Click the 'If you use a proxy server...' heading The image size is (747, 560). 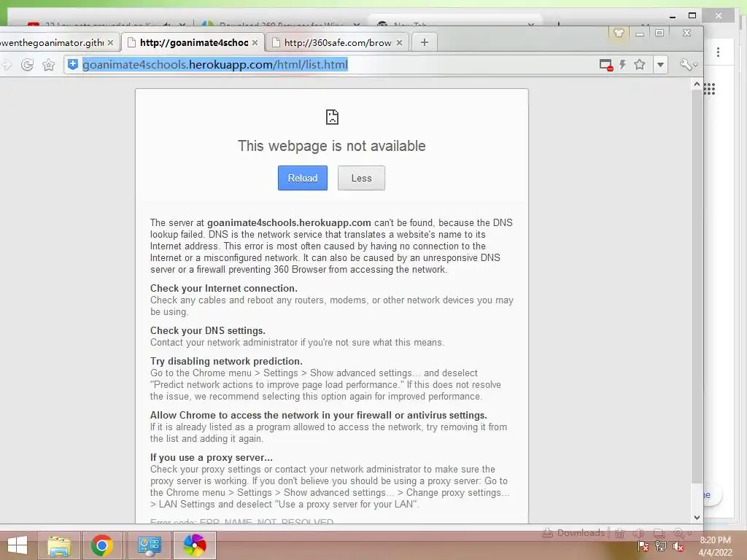pyautogui.click(x=212, y=458)
